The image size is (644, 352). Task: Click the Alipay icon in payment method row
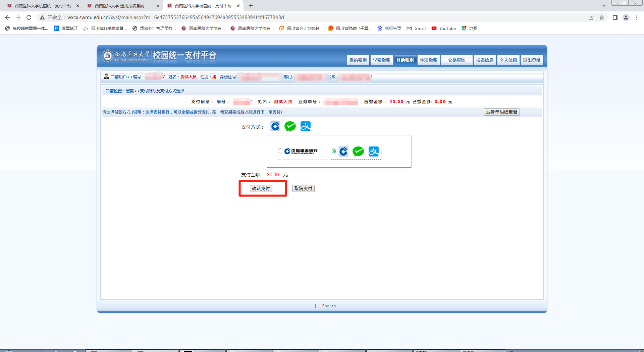(306, 127)
